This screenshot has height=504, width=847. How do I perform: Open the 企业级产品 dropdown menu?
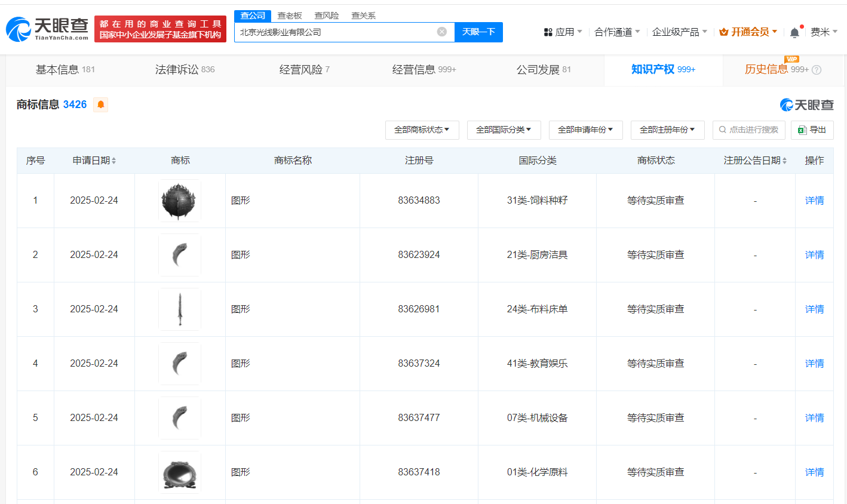click(680, 32)
